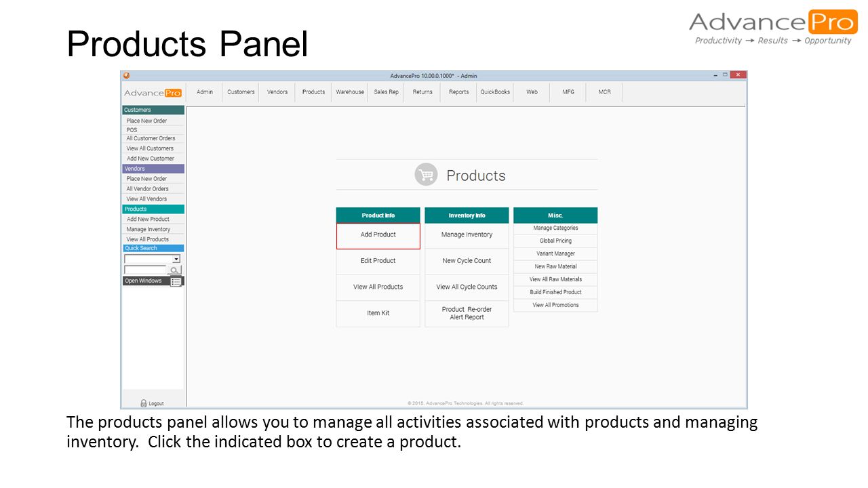Open the Reports menu
Viewport: 868px width, 488px height.
[458, 92]
